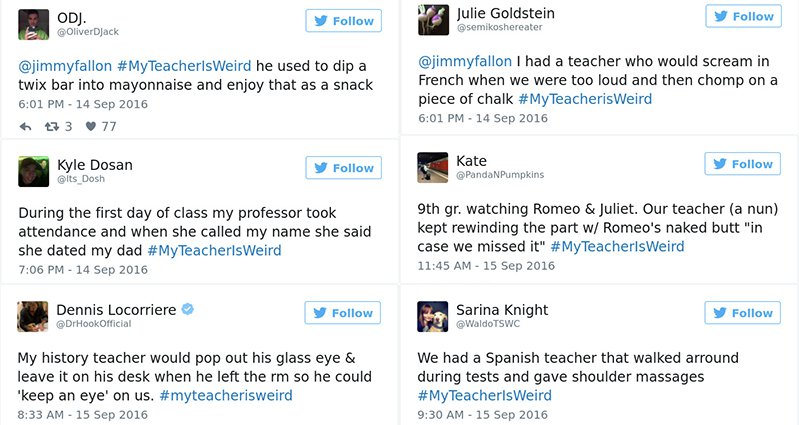Viewport: 799px width, 425px height.
Task: Open Sarina Knight's avatar photo
Action: coord(432,315)
